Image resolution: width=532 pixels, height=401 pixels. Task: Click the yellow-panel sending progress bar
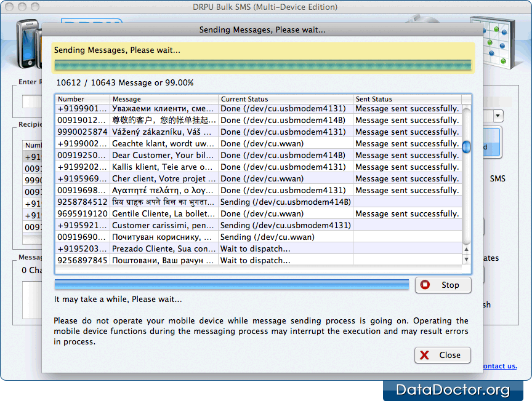click(263, 65)
